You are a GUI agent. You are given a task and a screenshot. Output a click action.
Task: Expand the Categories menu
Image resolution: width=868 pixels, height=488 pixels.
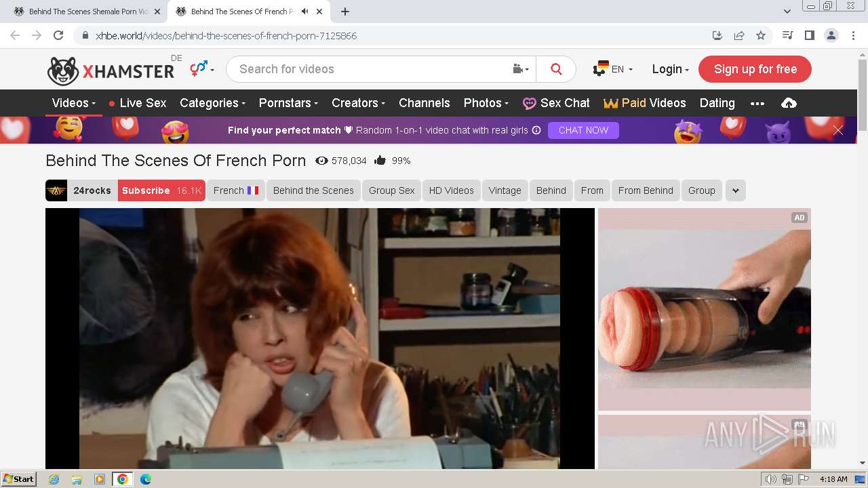(x=212, y=103)
